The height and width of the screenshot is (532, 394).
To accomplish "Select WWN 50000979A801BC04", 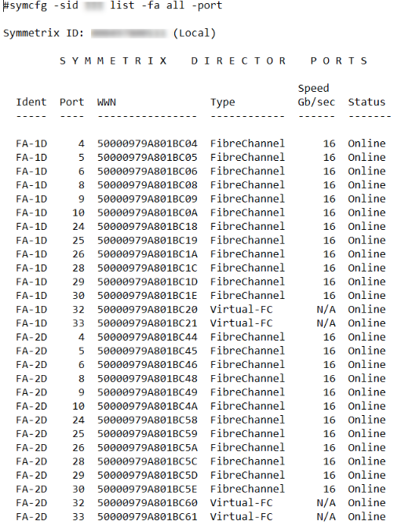I will click(148, 144).
